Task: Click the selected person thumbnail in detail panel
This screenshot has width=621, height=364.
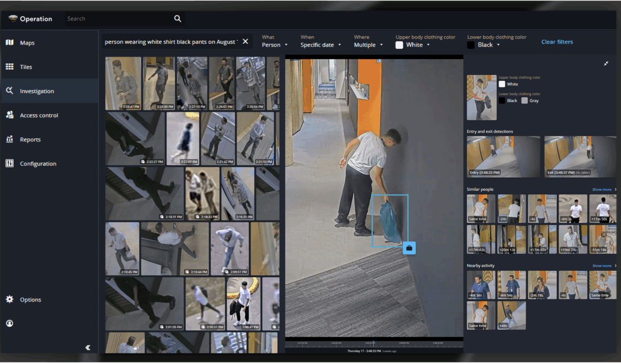Action: point(482,97)
